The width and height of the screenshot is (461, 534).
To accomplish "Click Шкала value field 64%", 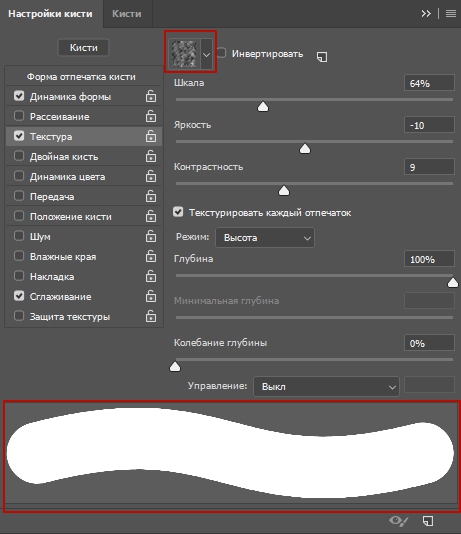I will pos(429,83).
